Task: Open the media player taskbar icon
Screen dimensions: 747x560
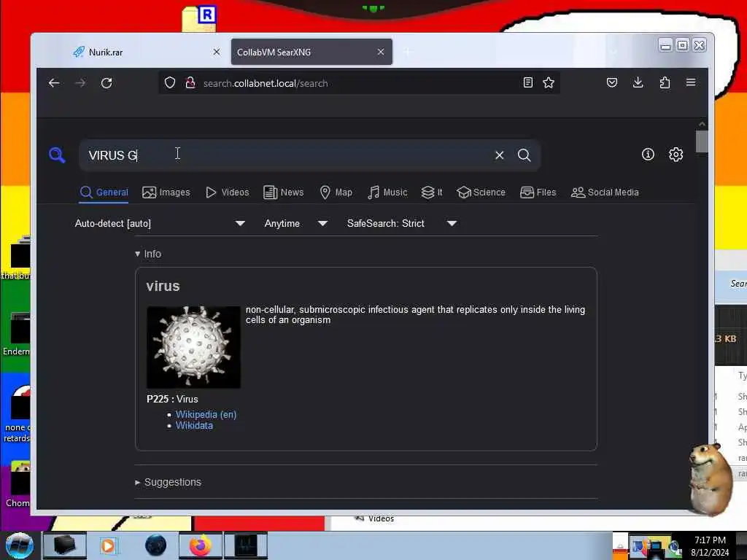Action: (x=109, y=545)
